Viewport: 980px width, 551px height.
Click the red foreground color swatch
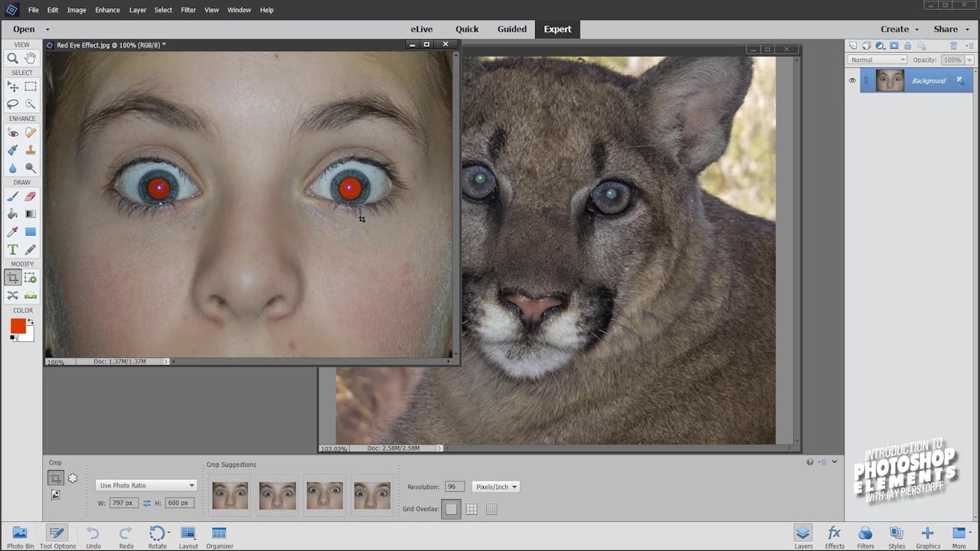(x=18, y=326)
